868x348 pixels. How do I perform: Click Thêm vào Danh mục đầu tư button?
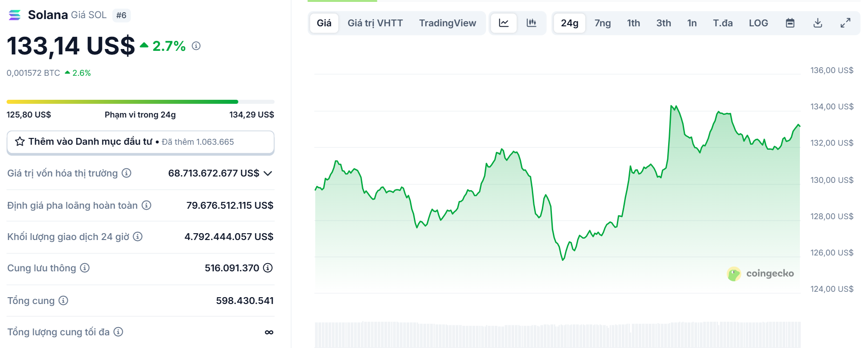tap(140, 142)
